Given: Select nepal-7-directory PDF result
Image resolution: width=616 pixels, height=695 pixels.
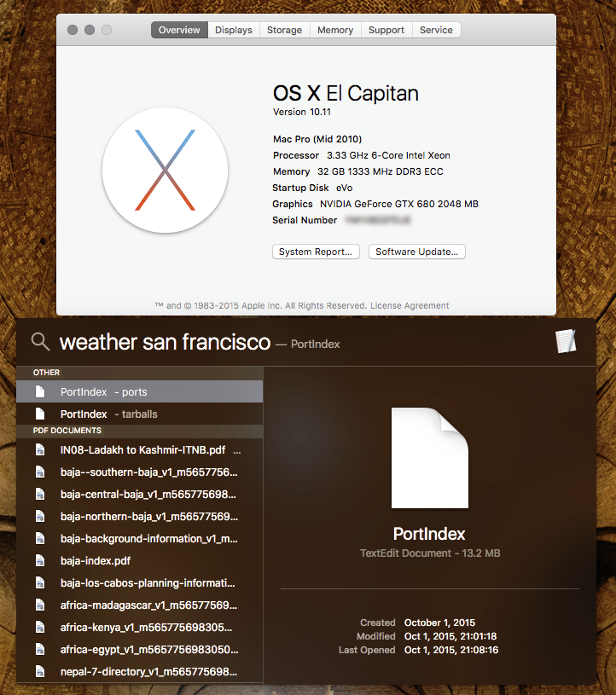Looking at the screenshot, I should (140, 672).
